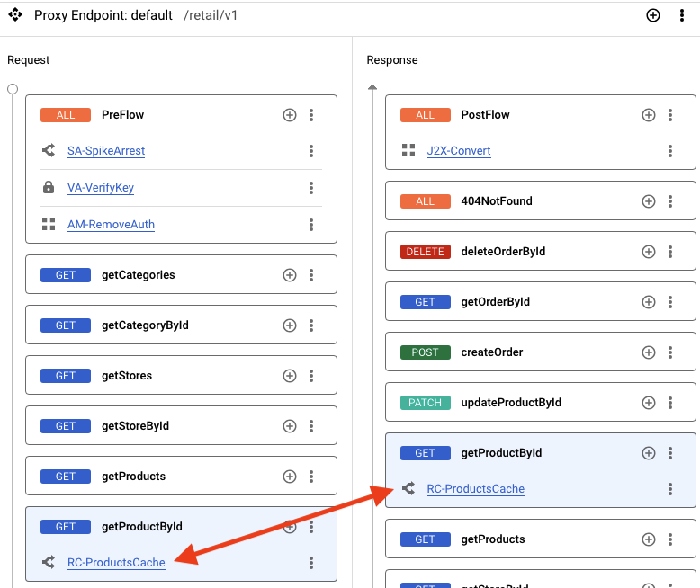700x588 pixels.
Task: Open the updateProductById flow options menu
Action: [x=670, y=403]
